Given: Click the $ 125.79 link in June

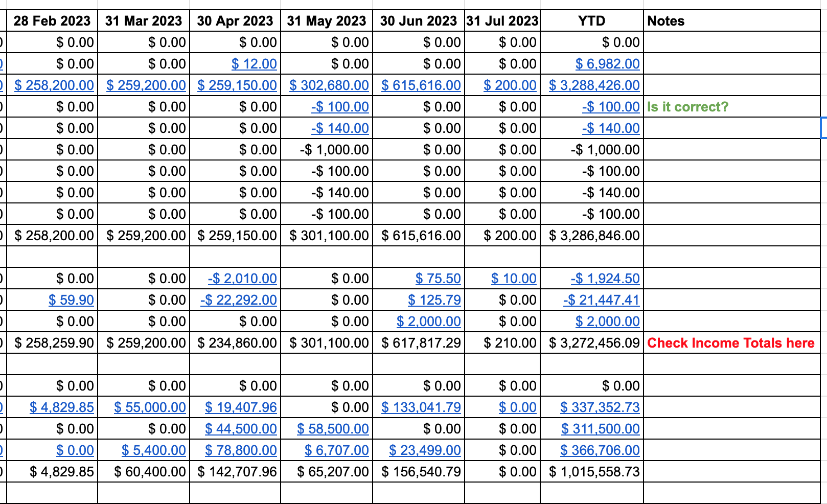Looking at the screenshot, I should click(434, 300).
